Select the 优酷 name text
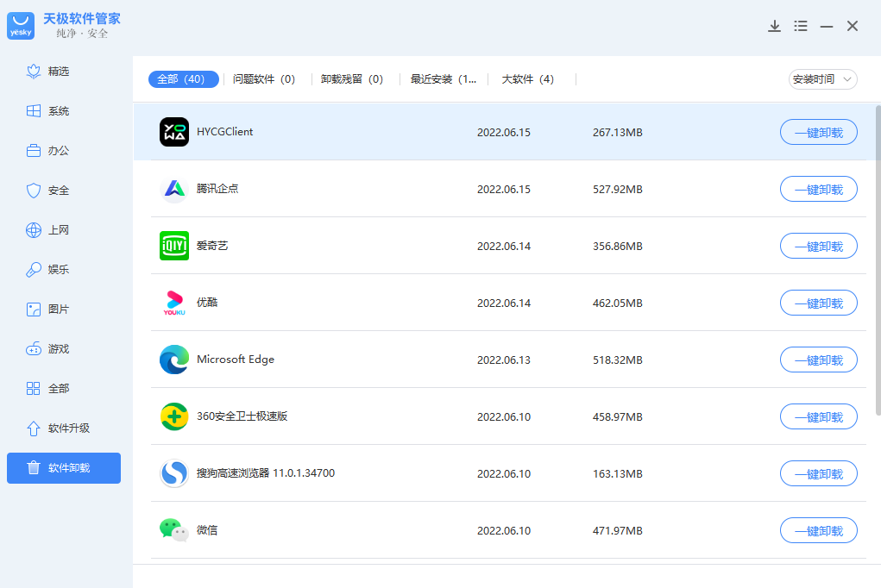The image size is (881, 588). tap(207, 302)
